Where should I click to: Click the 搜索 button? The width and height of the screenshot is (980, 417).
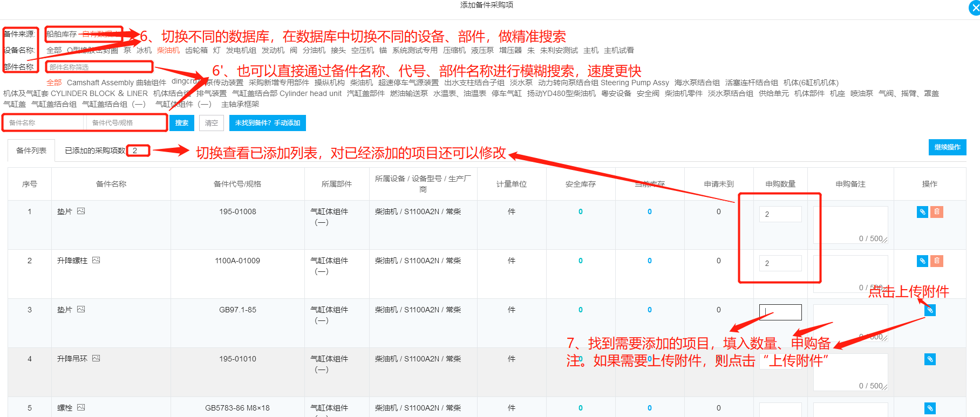pyautogui.click(x=182, y=123)
